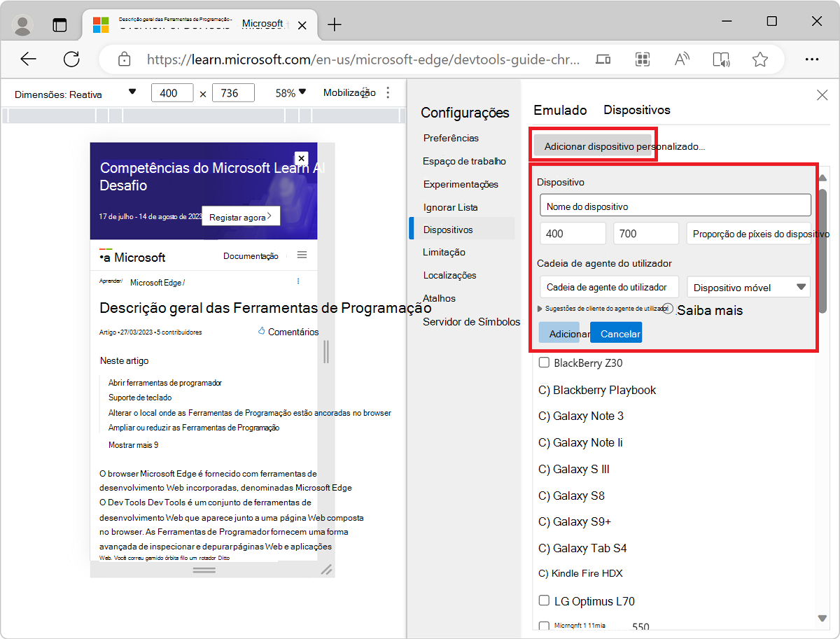Click the three-dot menu beside Mobilização
This screenshot has height=639, width=840.
(x=388, y=92)
